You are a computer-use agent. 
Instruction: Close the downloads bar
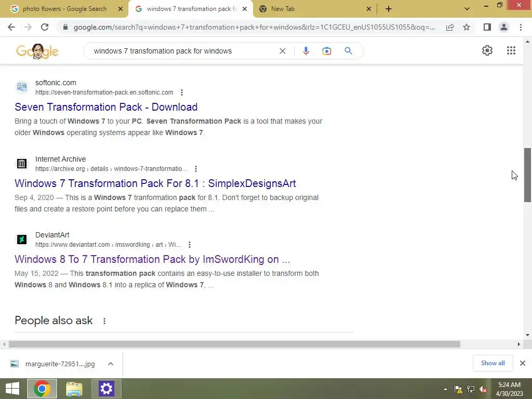[x=523, y=363]
